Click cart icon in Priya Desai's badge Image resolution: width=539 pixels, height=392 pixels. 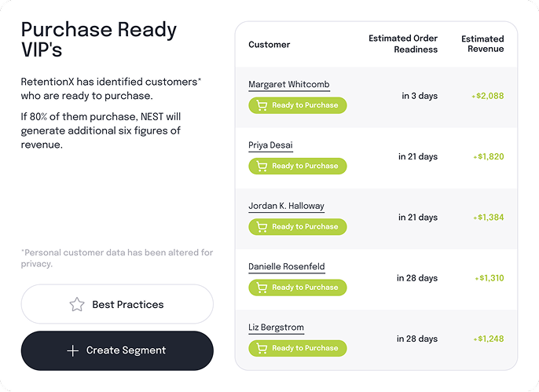(261, 166)
